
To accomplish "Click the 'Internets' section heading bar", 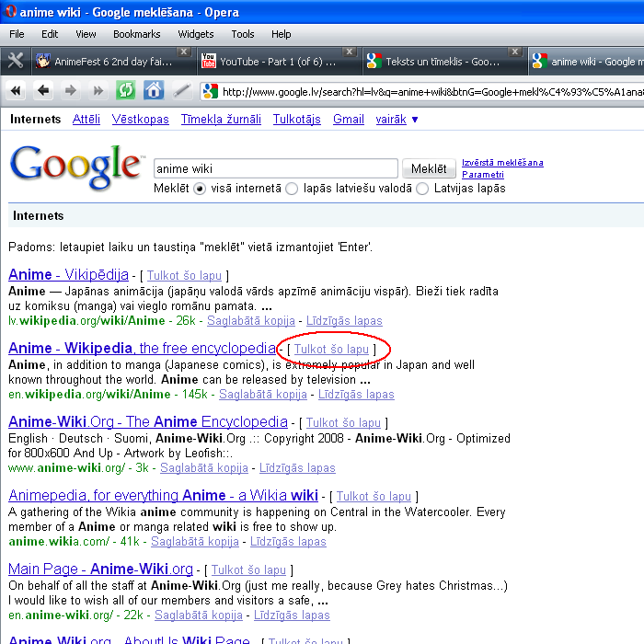I will pos(326,215).
